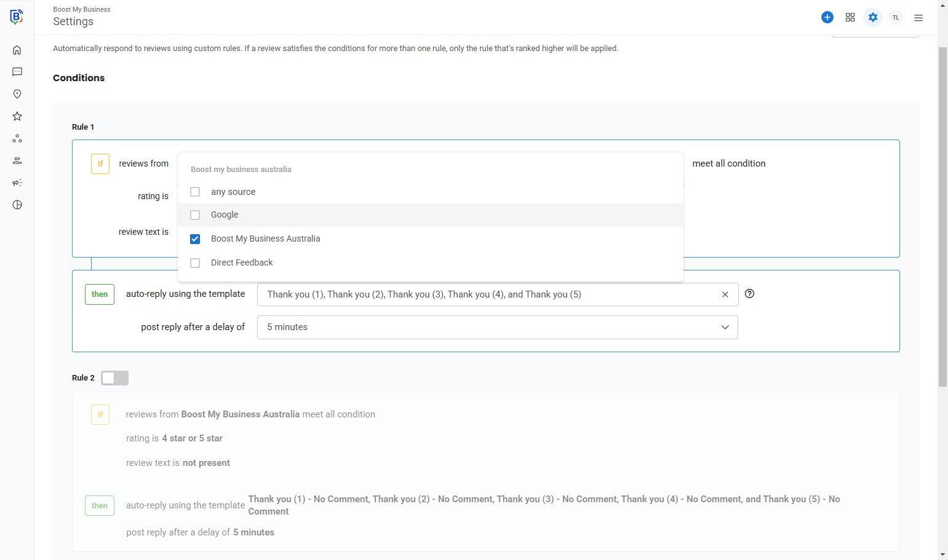Open the settings gear icon
The height and width of the screenshot is (560, 948).
(872, 17)
